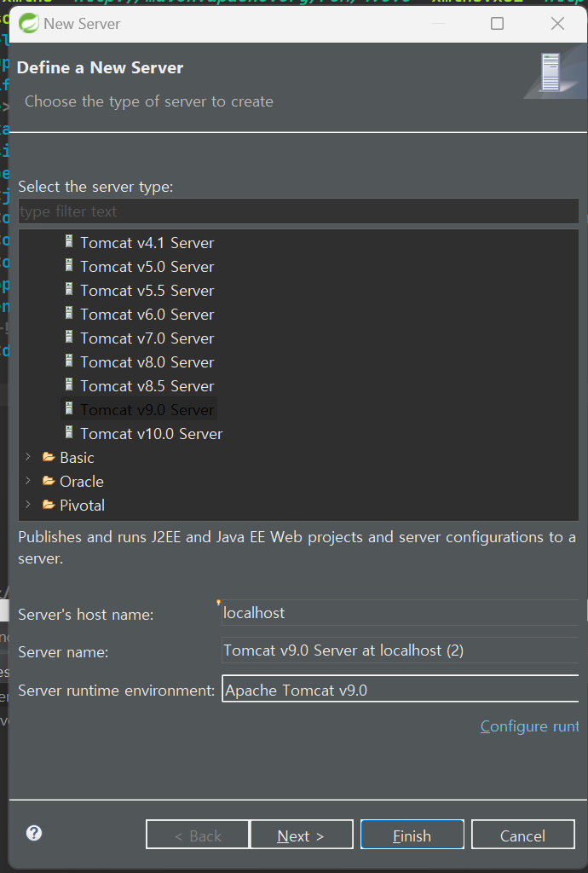Select the text 'Tomcat v5.5 Server'

point(147,291)
